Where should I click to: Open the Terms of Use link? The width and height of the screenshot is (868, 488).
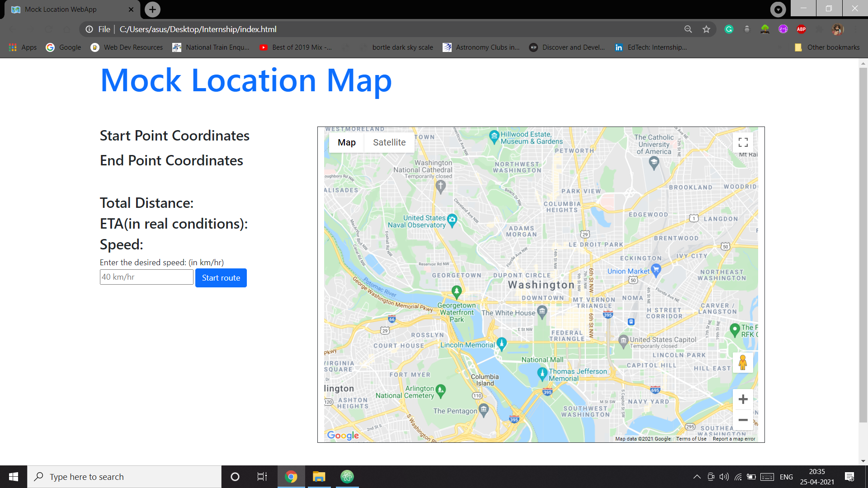(x=691, y=438)
